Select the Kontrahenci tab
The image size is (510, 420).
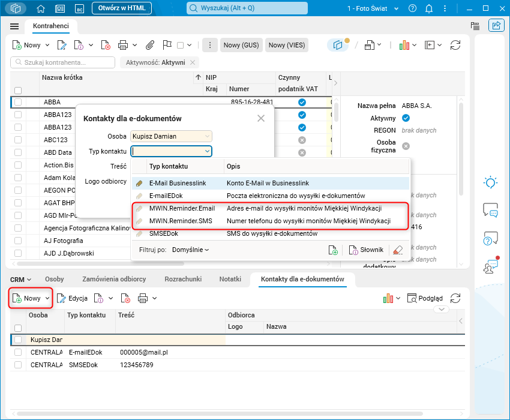[51, 26]
